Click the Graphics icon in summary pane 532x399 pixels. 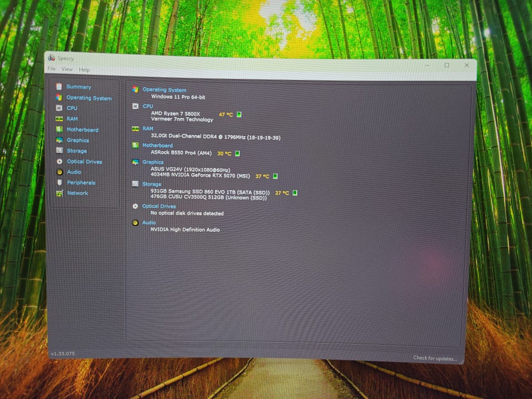tap(135, 162)
